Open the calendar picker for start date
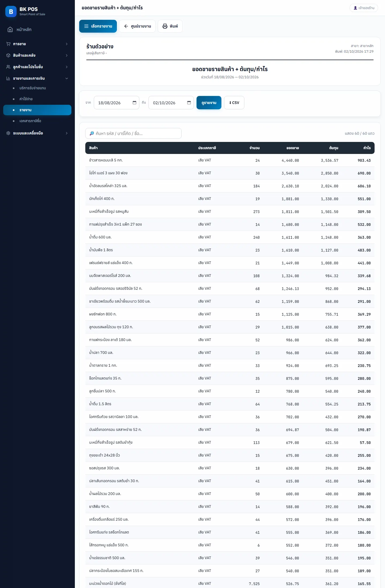385x588 pixels. tap(134, 103)
